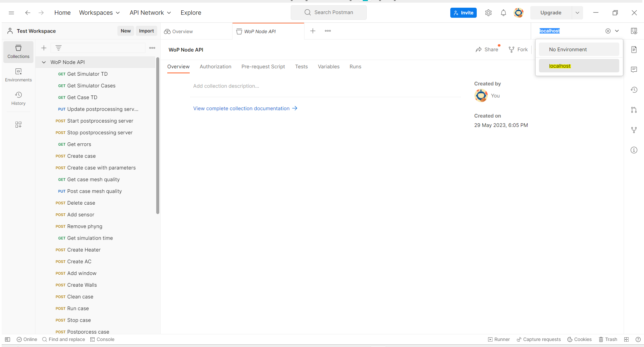Clear the selected localhost environment
This screenshot has height=347, width=644.
click(x=608, y=31)
